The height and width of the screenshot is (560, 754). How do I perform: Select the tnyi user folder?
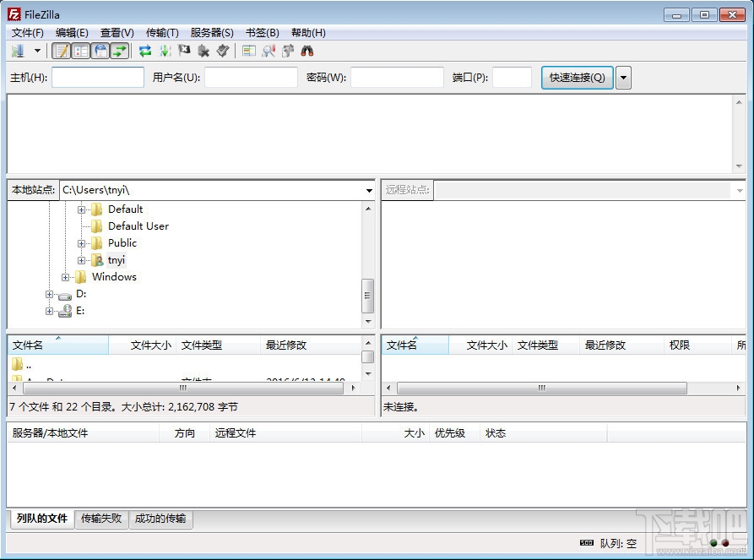click(x=117, y=260)
